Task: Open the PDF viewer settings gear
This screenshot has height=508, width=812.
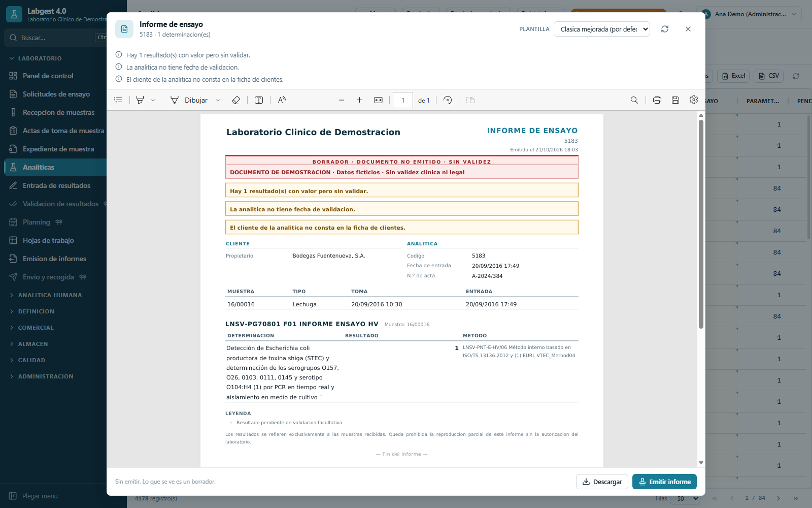Action: pyautogui.click(x=694, y=100)
